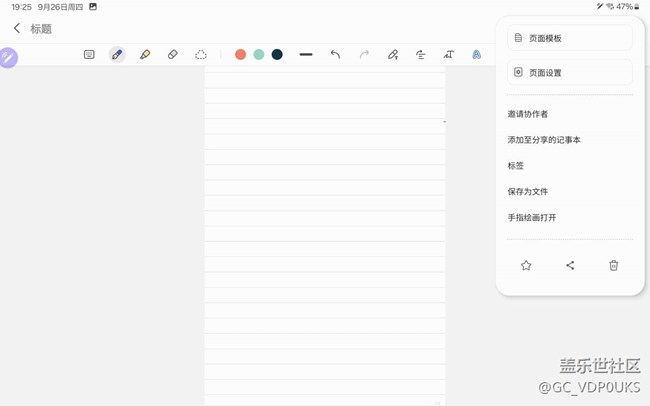Viewport: 650px width, 406px height.
Task: Select the Eraser tool
Action: click(x=173, y=55)
